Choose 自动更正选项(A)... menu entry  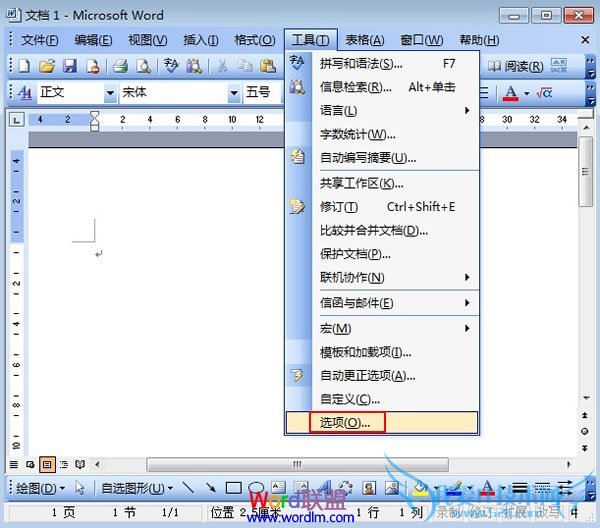click(x=382, y=376)
